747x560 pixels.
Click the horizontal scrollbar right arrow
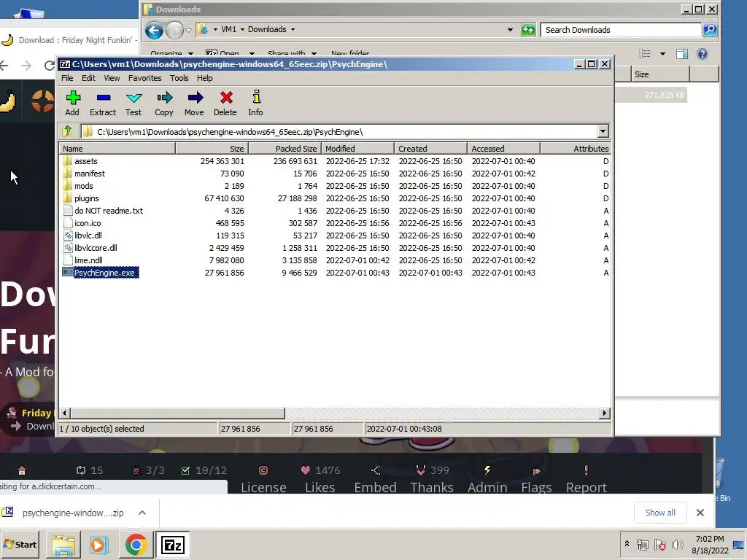pos(605,413)
